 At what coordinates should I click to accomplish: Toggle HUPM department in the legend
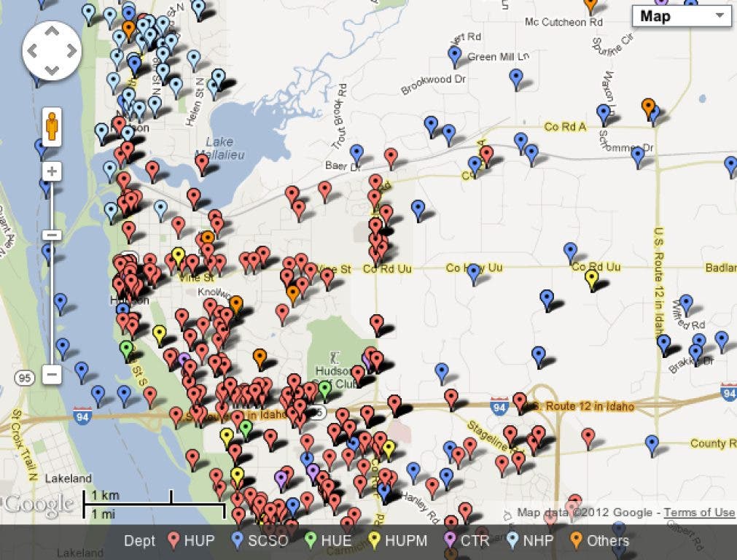[397, 541]
